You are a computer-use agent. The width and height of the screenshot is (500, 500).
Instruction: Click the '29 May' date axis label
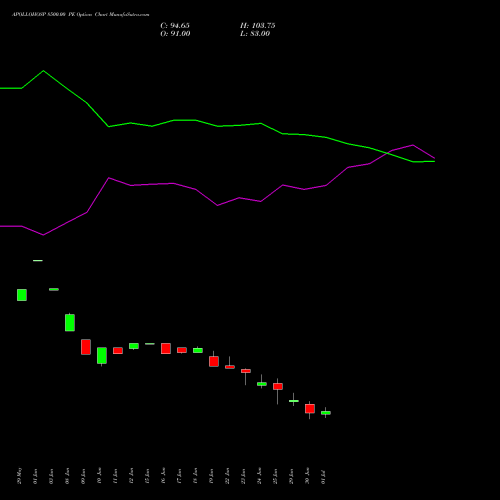[x=19, y=476]
